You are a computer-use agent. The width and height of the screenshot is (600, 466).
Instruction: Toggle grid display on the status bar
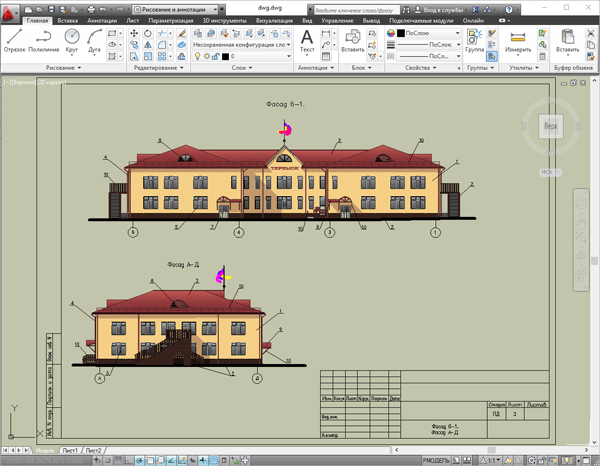point(118,461)
